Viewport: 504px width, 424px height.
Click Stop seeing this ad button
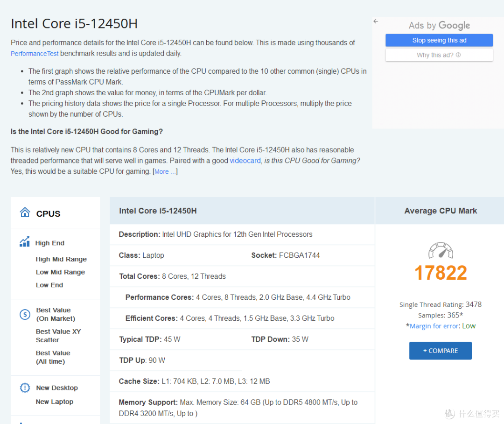(439, 40)
